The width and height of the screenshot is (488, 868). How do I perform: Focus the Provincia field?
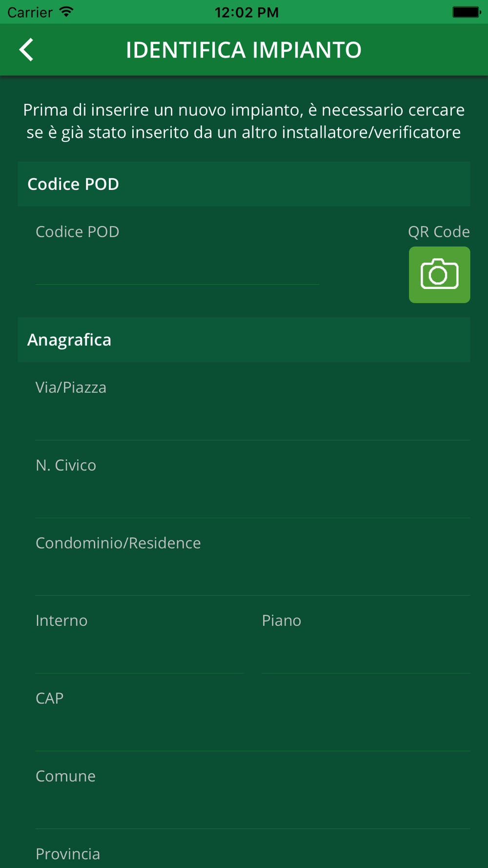click(x=253, y=854)
